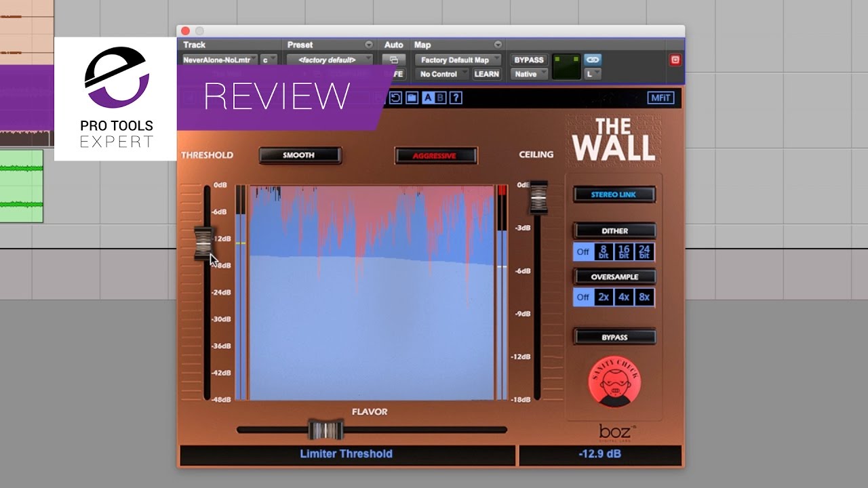The image size is (868, 488).
Task: Enable the AGGRESSIVE limiter mode
Action: point(436,156)
